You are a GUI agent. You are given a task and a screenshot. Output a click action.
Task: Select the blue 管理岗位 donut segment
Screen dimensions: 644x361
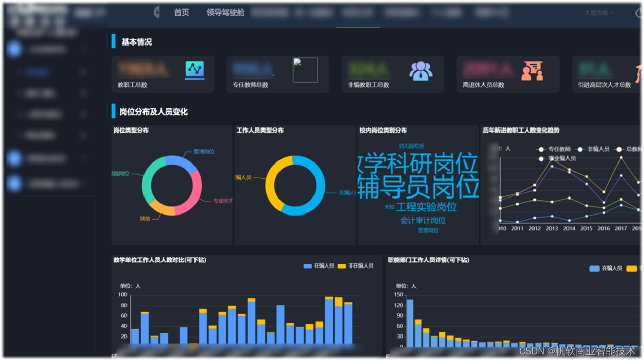[x=181, y=163]
